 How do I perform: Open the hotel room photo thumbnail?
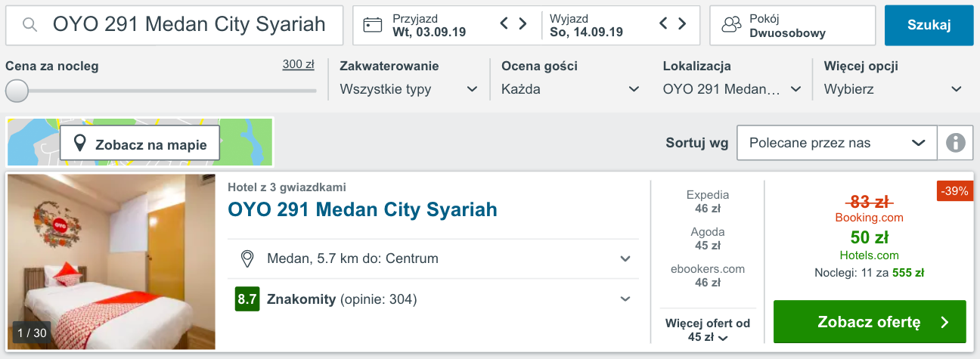coord(111,262)
